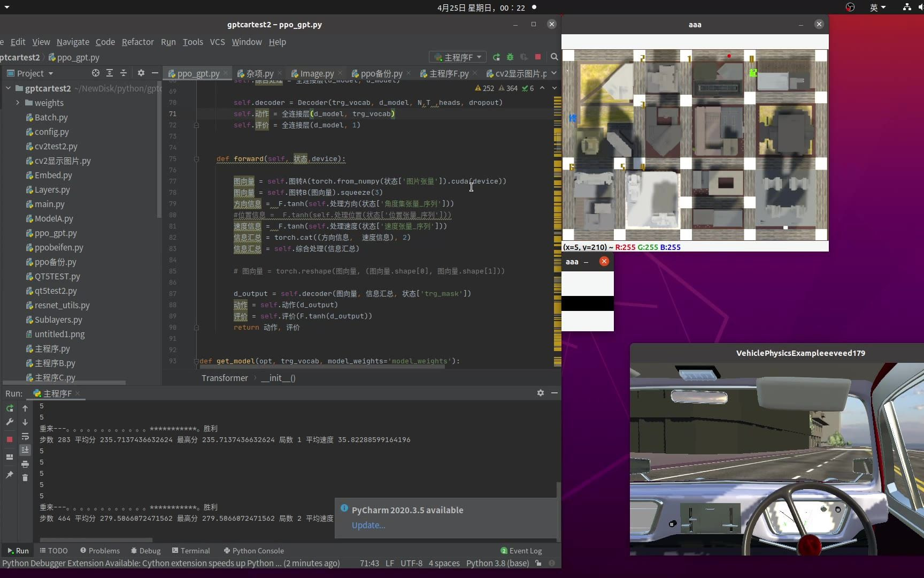Image resolution: width=924 pixels, height=578 pixels.
Task: Open Run panel settings gear
Action: pos(541,393)
